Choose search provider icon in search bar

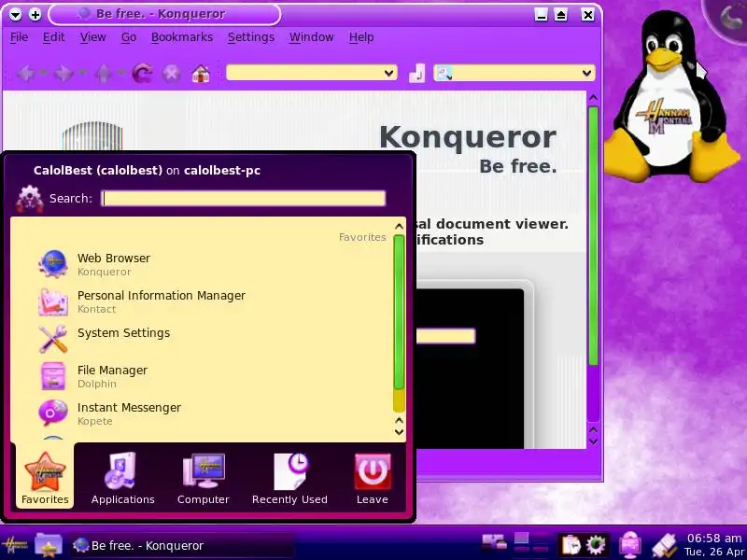point(444,74)
